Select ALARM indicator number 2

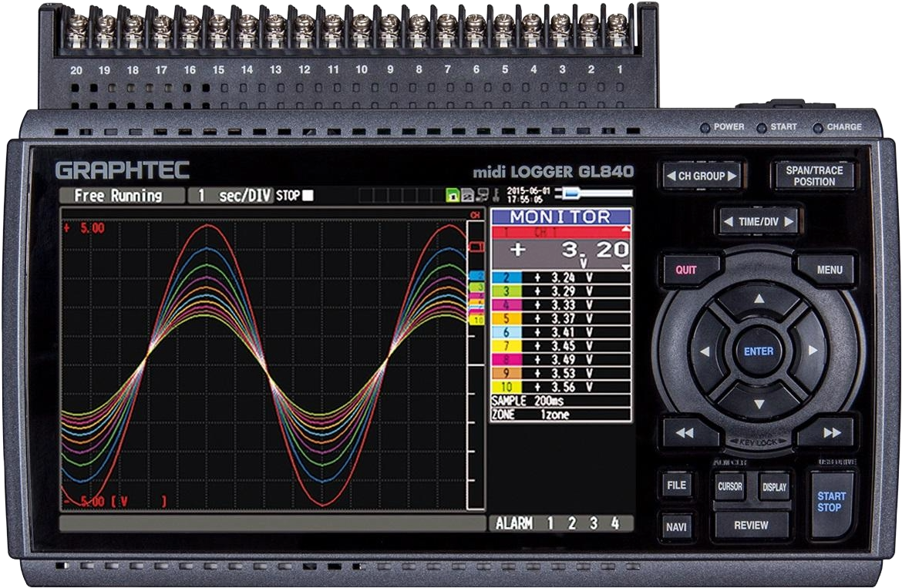572,523
